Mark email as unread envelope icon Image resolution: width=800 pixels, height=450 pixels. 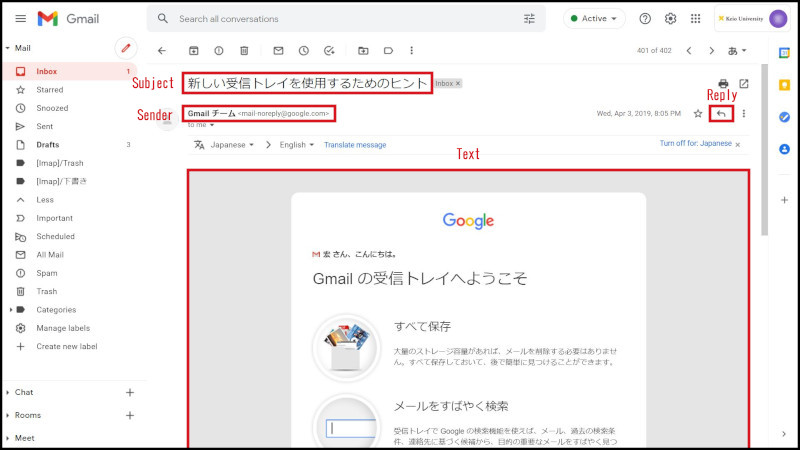pyautogui.click(x=278, y=50)
